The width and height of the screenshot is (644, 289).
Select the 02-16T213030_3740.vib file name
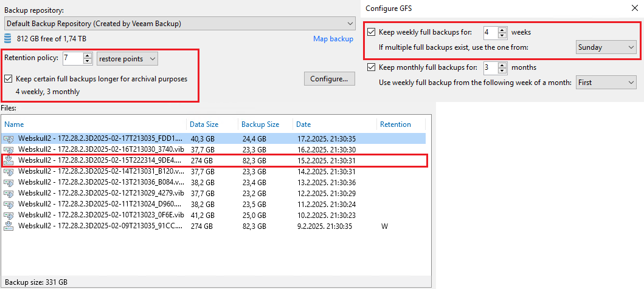(x=101, y=149)
